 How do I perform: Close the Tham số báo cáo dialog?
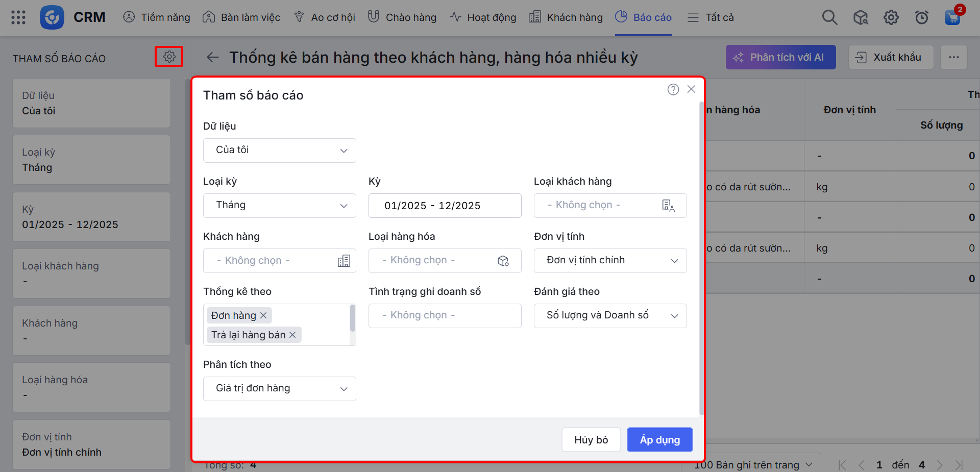(x=691, y=89)
